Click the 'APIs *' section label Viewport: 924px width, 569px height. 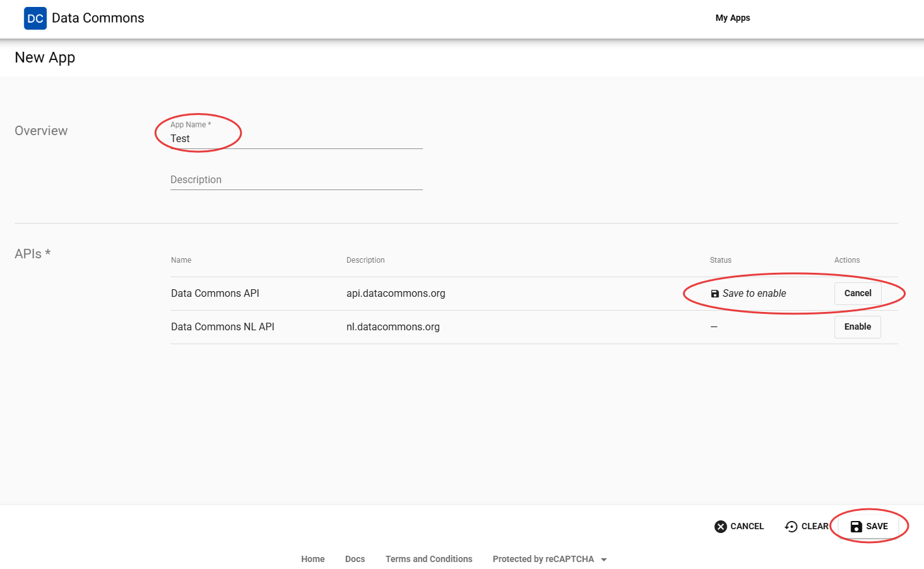[x=33, y=254]
